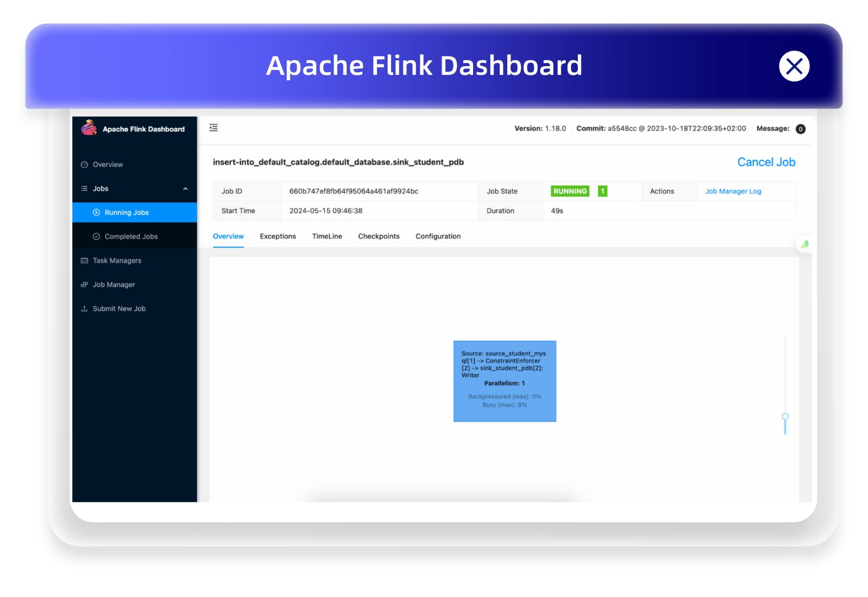This screenshot has width=868, height=597.
Task: Toggle sidebar with the menu fold icon
Action: click(x=214, y=128)
